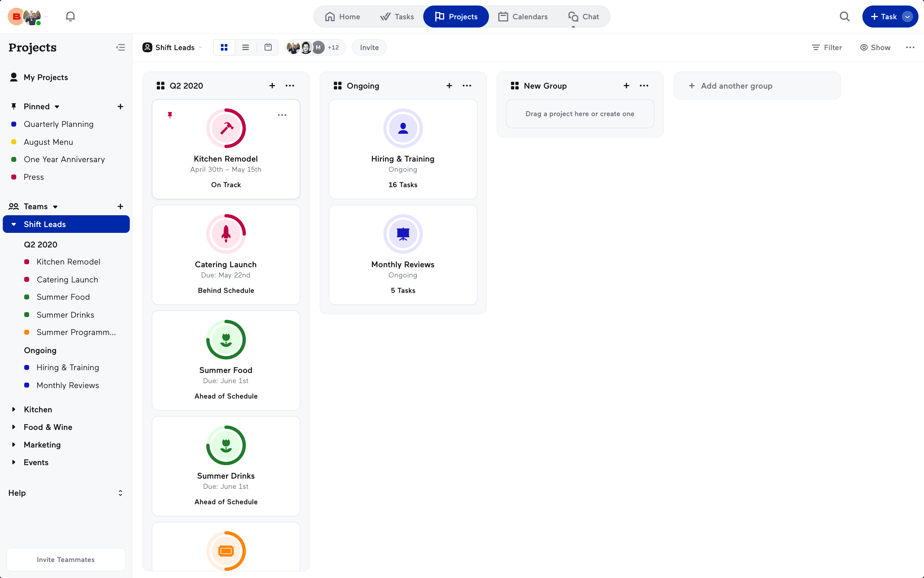
Task: Open Catering Launch in sidebar
Action: tap(67, 279)
